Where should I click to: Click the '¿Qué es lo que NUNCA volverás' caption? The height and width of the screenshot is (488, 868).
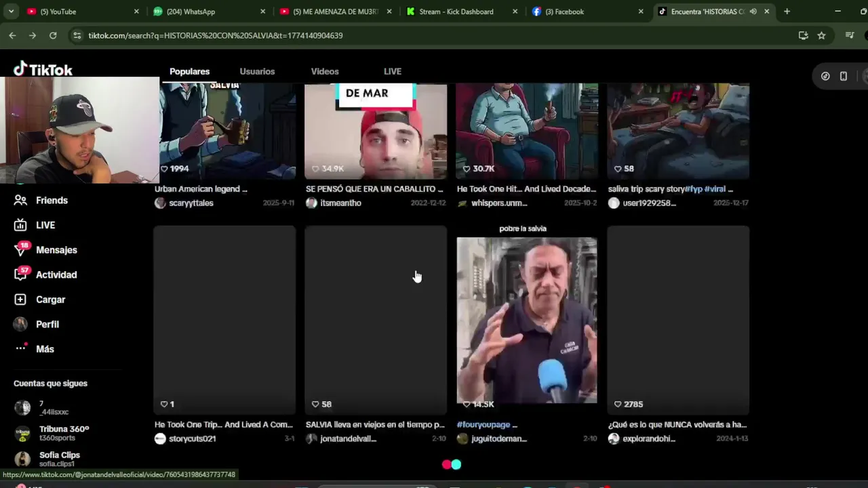(x=677, y=424)
